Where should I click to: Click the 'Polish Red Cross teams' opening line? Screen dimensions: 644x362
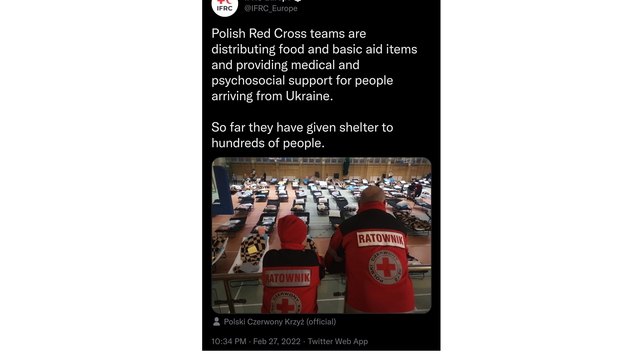[x=288, y=34]
